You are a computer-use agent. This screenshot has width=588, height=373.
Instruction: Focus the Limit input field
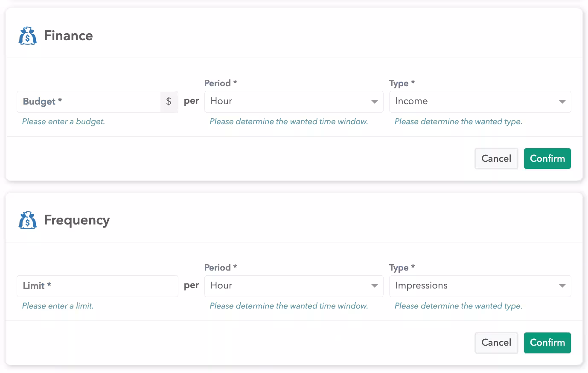97,286
